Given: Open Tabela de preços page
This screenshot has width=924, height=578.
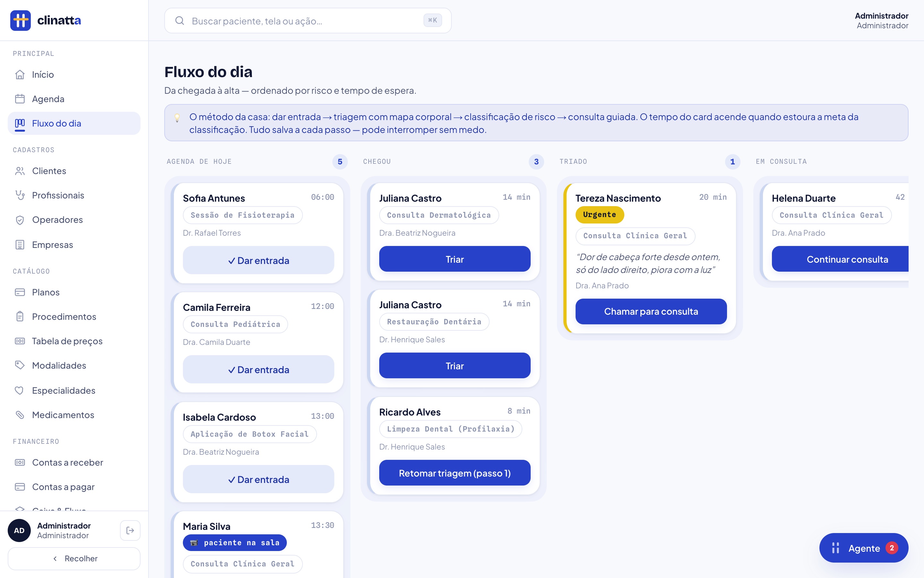Looking at the screenshot, I should point(74,341).
